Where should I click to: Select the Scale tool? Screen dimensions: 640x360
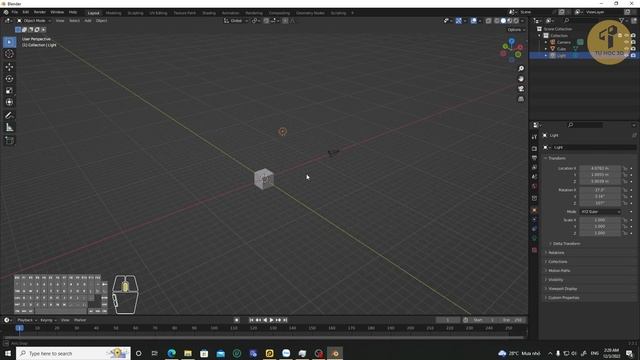coord(9,91)
